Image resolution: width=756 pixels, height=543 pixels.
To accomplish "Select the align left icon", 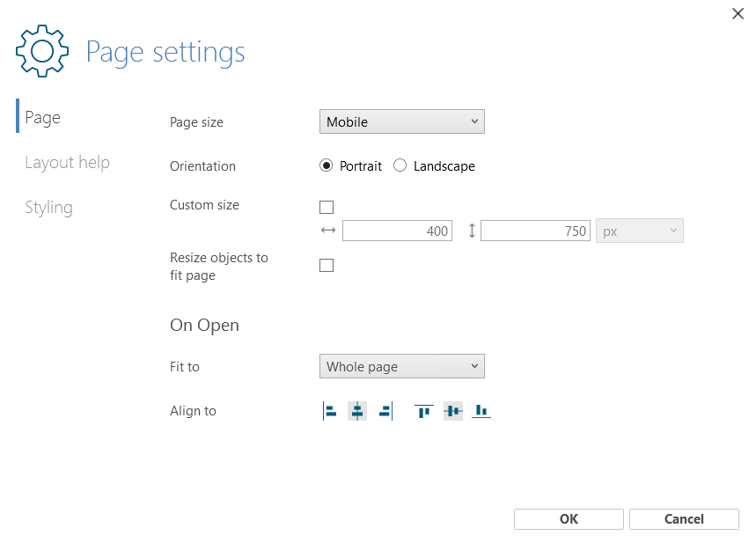I will pos(329,411).
